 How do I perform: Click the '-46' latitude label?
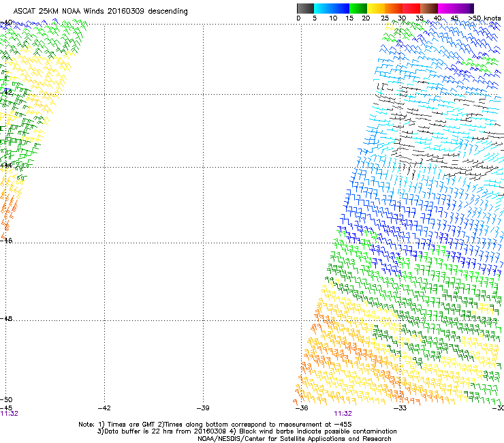pyautogui.click(x=6, y=241)
